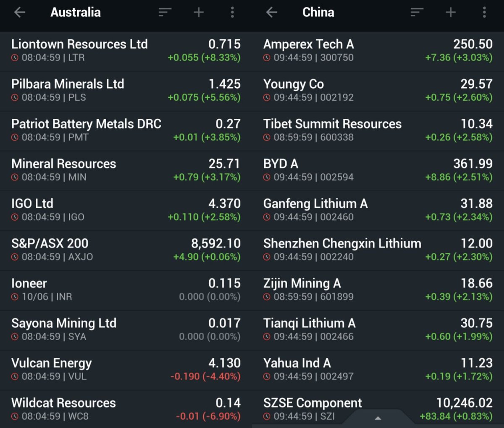This screenshot has width=504, height=428.
Task: Tap the clock icon beside AXJO
Action: pos(15,257)
